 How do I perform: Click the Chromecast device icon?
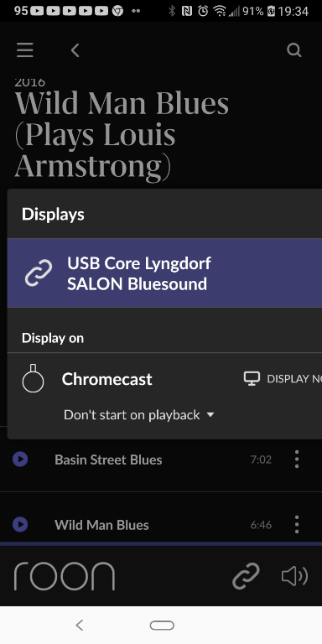coord(33,378)
